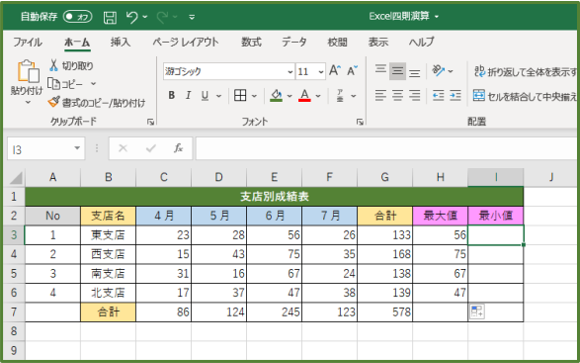Viewport: 580px width, 363px height.
Task: Apply the fill color bucket
Action: 276,95
